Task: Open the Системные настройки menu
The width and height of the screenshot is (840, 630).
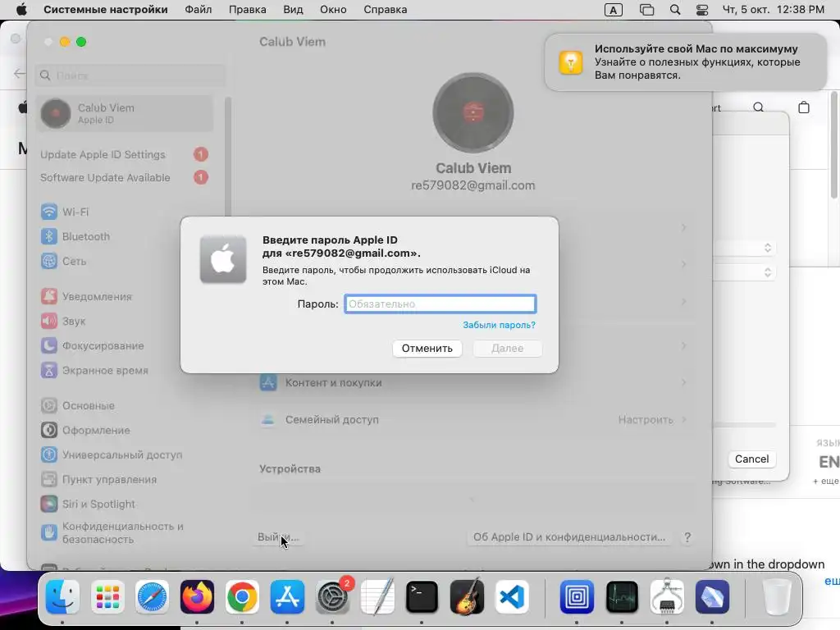Action: [x=106, y=10]
